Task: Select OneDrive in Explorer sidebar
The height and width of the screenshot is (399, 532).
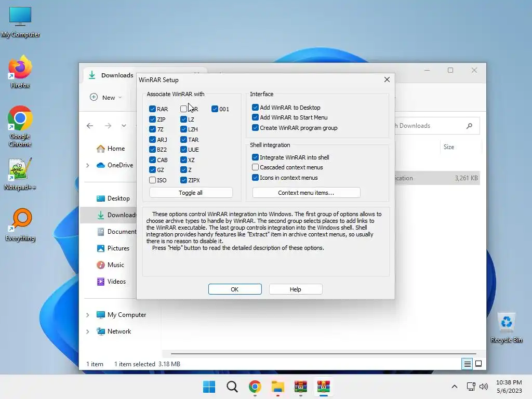Action: [x=115, y=165]
